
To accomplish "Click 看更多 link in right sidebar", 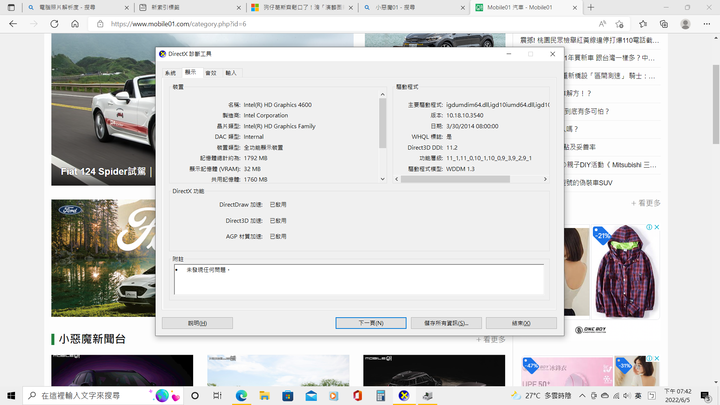I will pyautogui.click(x=646, y=203).
